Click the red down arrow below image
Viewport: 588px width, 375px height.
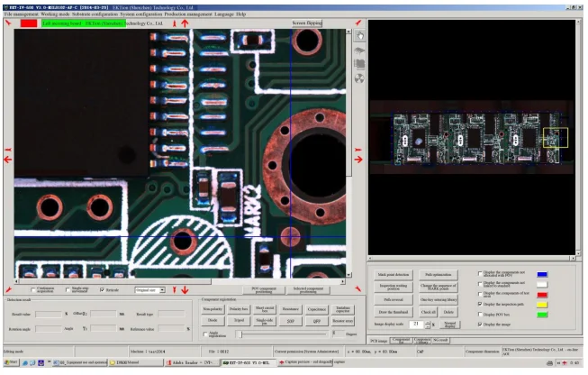pyautogui.click(x=185, y=288)
